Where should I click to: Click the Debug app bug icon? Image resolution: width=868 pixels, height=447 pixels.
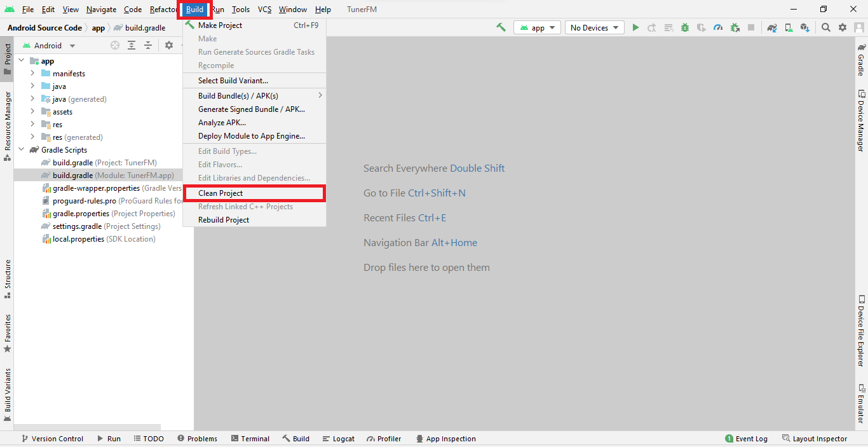point(685,27)
